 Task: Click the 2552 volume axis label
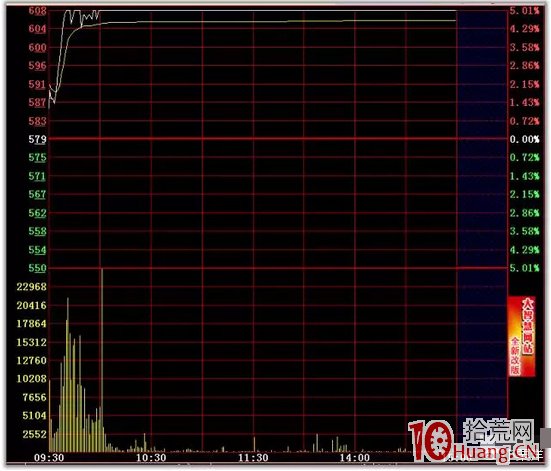click(x=34, y=434)
